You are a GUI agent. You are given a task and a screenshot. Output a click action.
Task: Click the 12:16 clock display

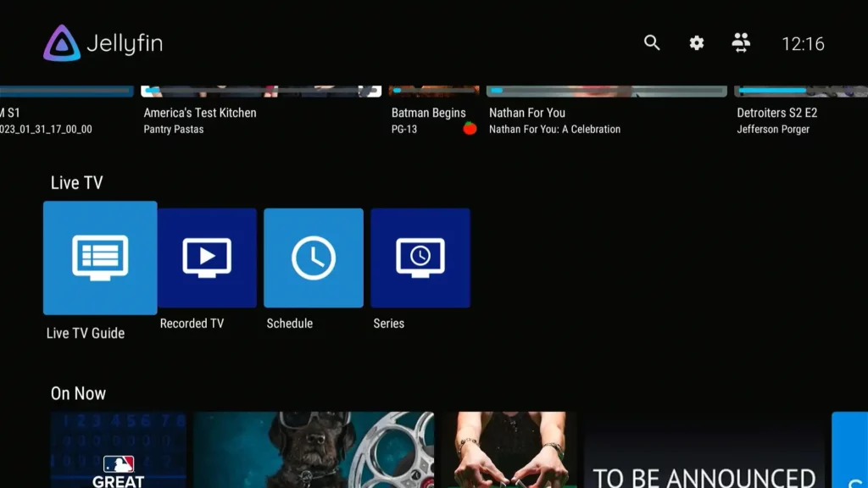coord(803,44)
